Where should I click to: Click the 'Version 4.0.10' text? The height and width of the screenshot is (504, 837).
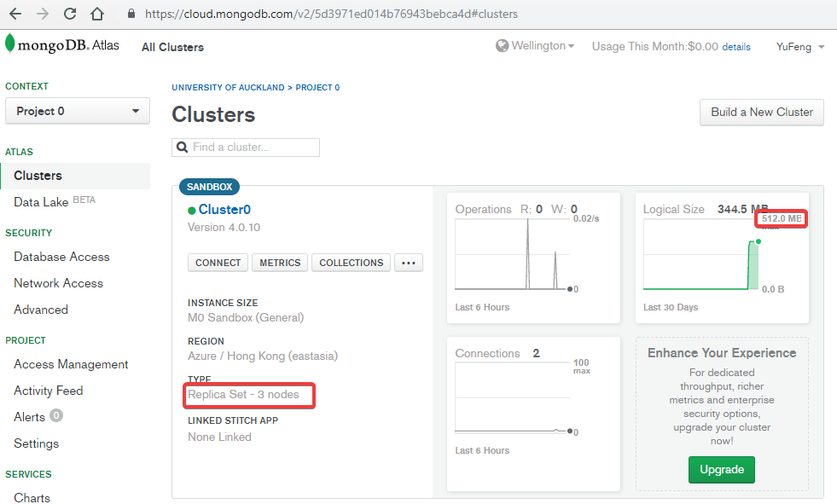point(224,227)
